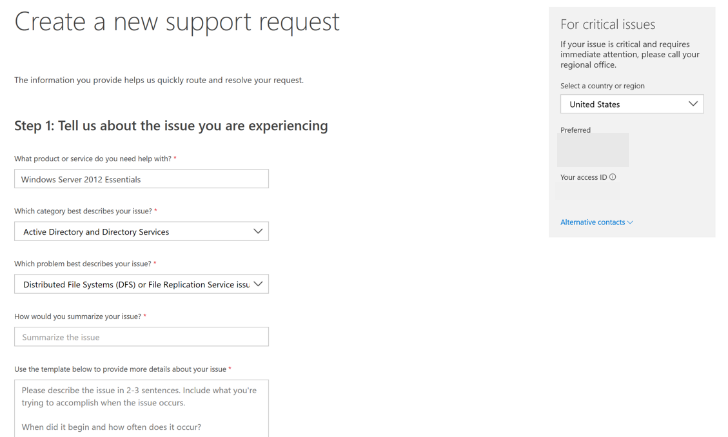Click the problem dropdown chevron arrow

258,284
